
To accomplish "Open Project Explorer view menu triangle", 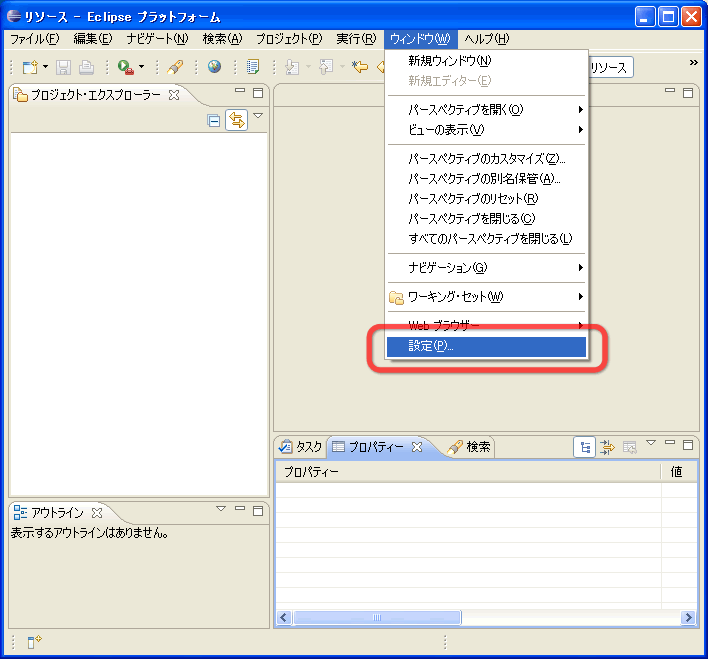I will pos(258,116).
